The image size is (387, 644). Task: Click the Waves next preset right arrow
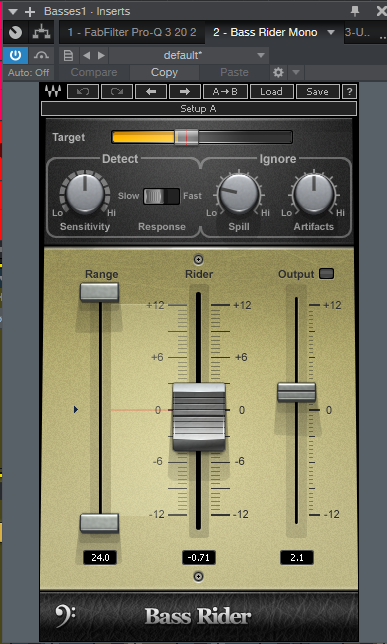pyautogui.click(x=185, y=92)
